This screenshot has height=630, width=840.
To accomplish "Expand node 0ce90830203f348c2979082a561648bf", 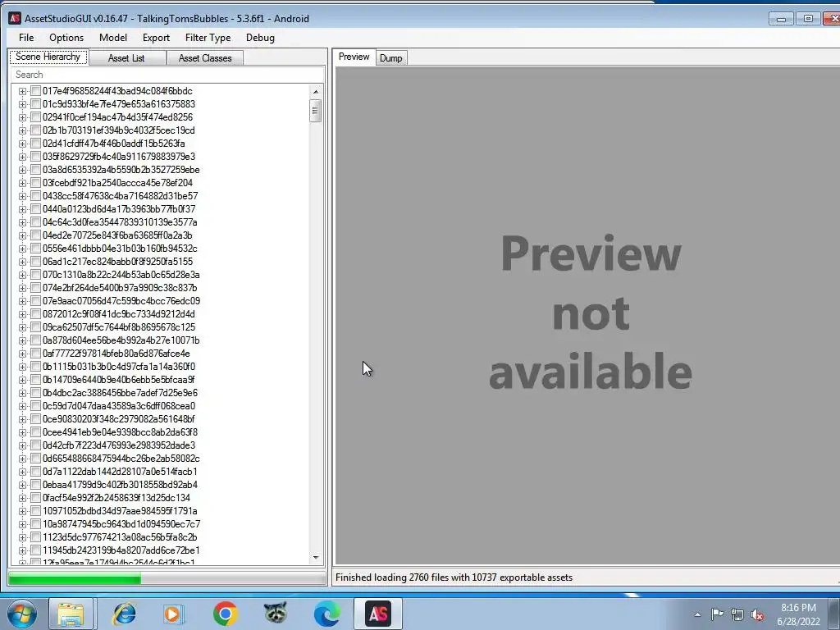I will coord(22,419).
